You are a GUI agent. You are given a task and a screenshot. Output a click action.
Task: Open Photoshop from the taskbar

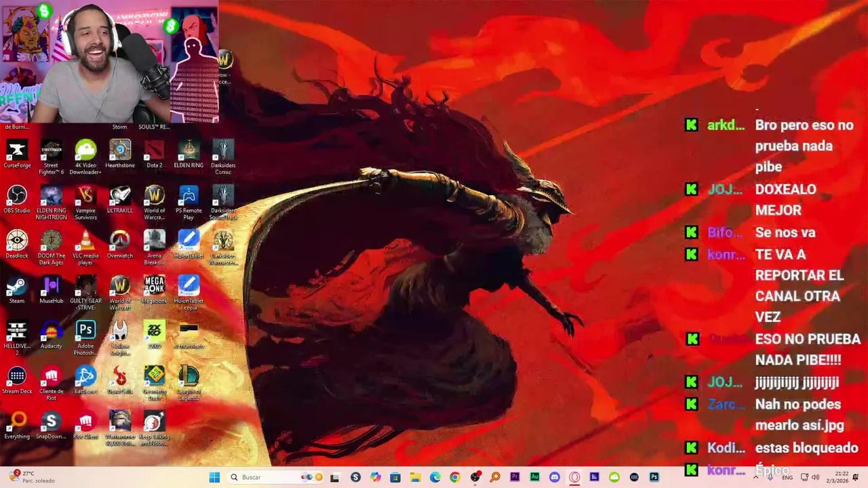coord(654,477)
